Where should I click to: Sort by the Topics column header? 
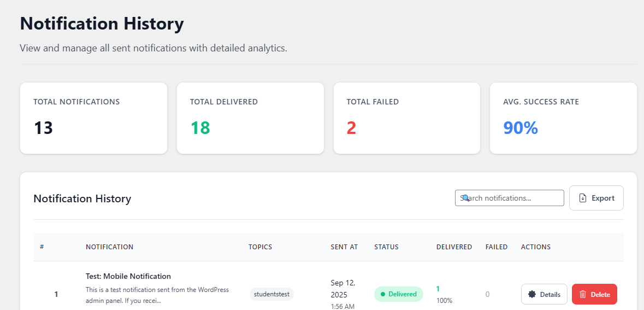coord(261,247)
